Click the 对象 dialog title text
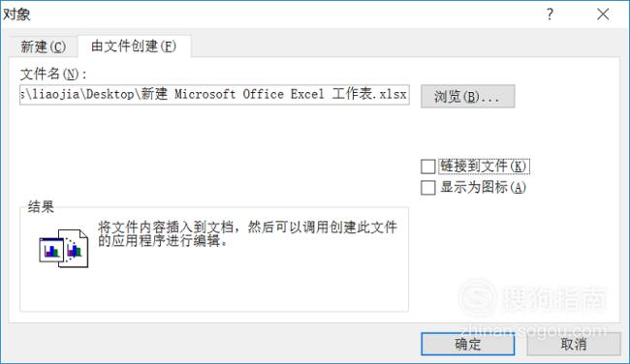This screenshot has height=364, width=630. (x=16, y=15)
